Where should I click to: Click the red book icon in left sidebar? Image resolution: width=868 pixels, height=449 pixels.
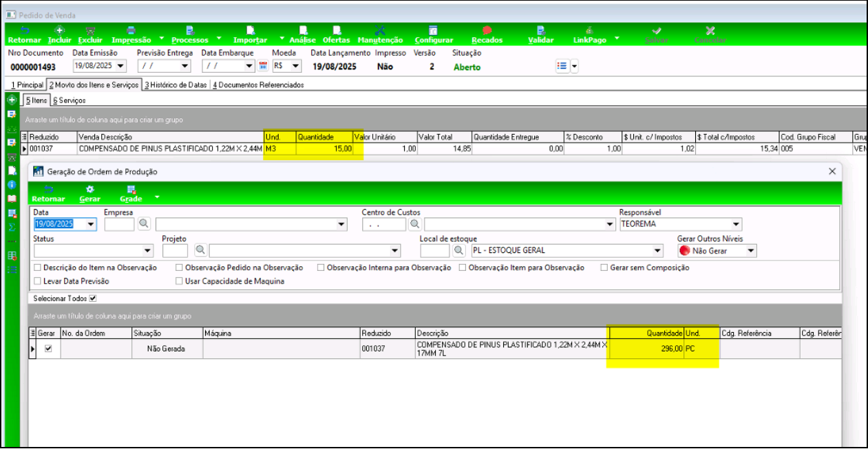pyautogui.click(x=12, y=199)
